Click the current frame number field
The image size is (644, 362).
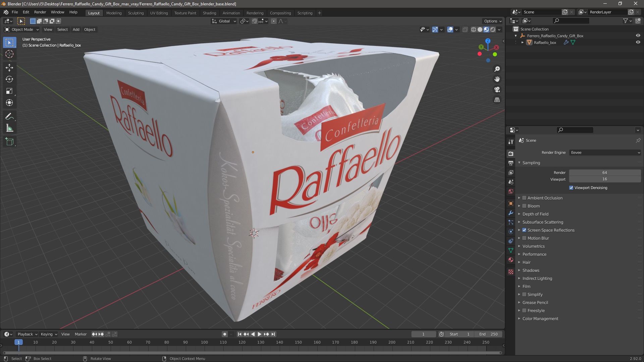[423, 334]
